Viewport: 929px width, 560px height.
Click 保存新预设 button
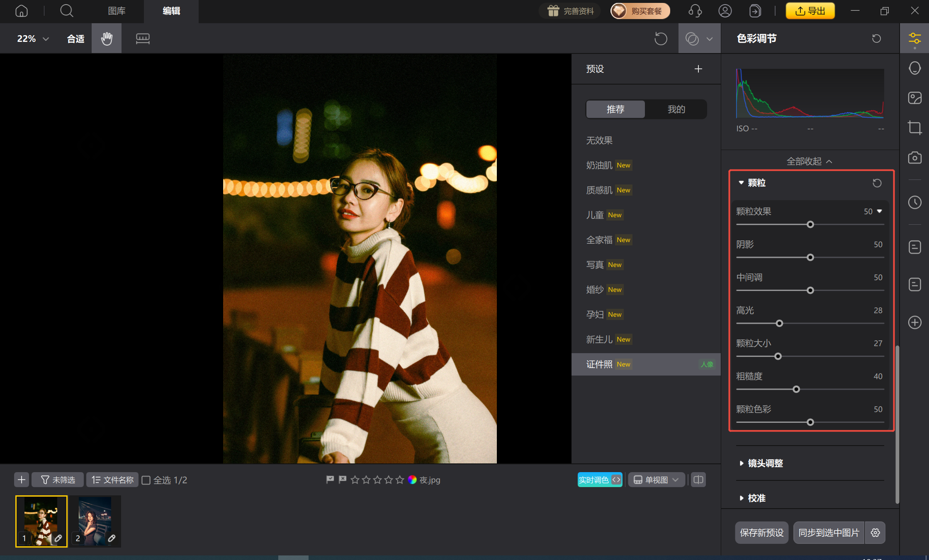pos(761,533)
